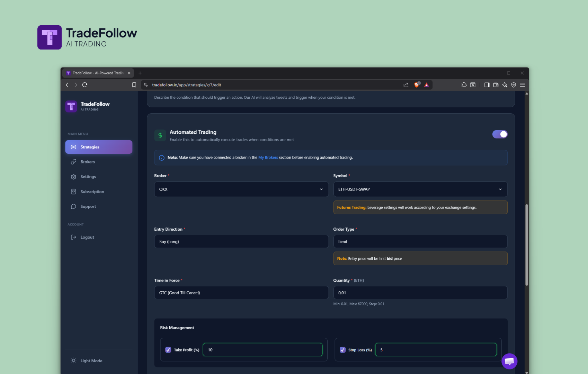
Task: Open the Leo AI sparkle icon
Action: click(505, 85)
